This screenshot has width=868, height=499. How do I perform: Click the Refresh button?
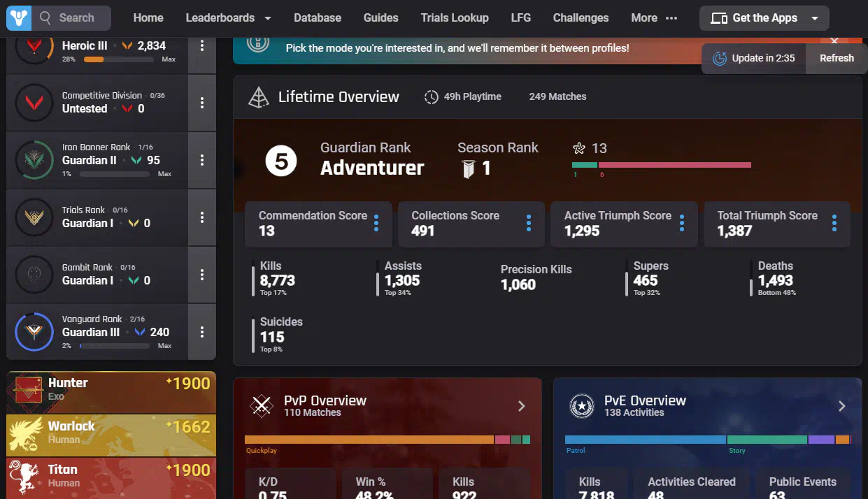pyautogui.click(x=837, y=58)
